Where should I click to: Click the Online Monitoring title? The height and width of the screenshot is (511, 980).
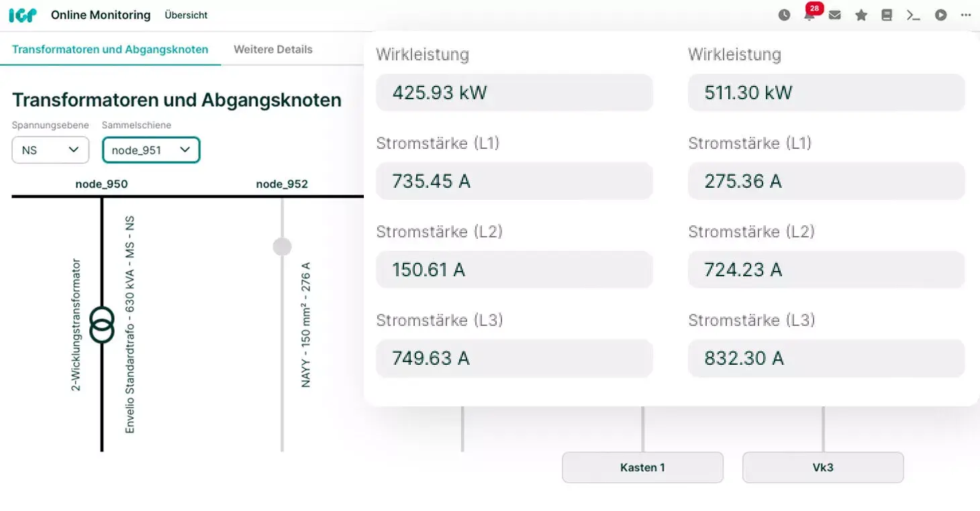click(101, 15)
